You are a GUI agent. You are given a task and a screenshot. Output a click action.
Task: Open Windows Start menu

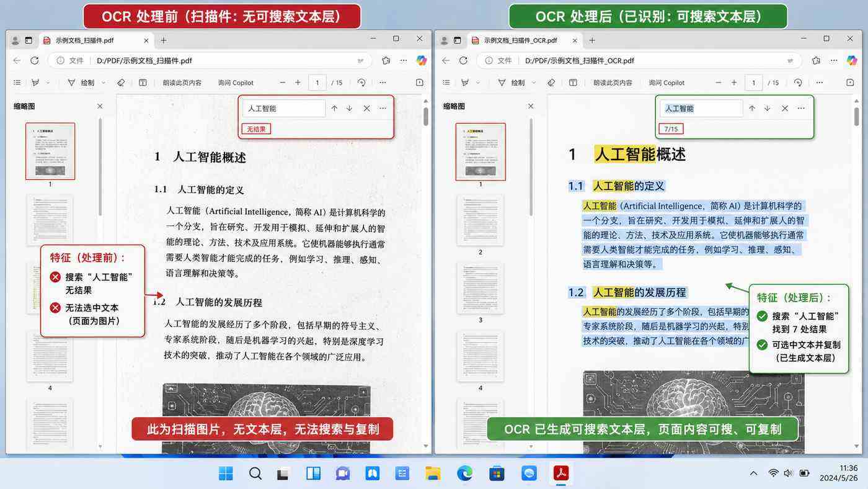(226, 473)
